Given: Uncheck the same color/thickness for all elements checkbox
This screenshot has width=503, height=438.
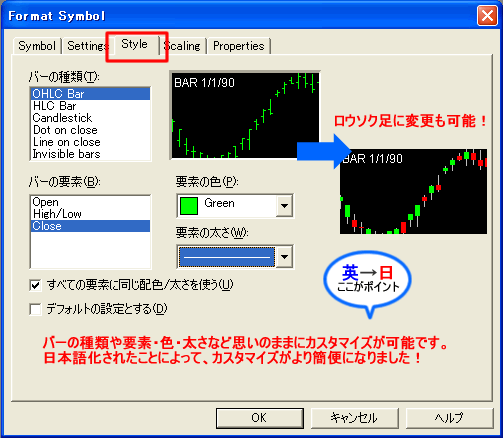Looking at the screenshot, I should tap(35, 285).
